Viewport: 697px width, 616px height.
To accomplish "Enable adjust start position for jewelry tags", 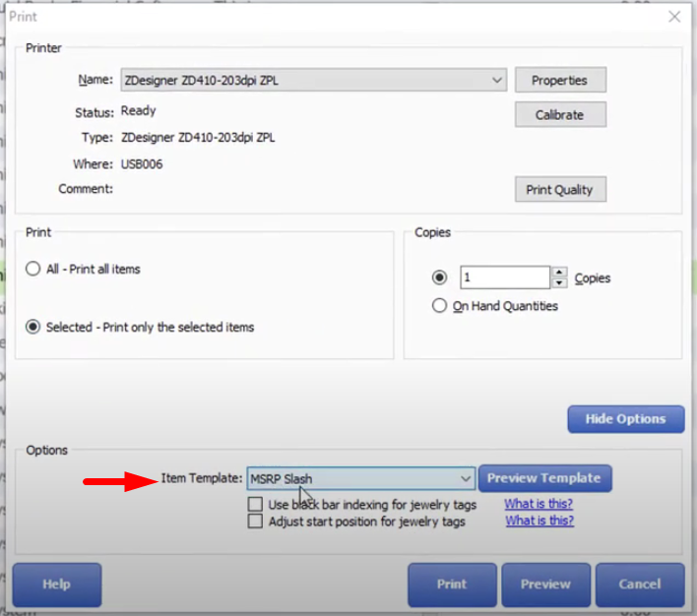I will pyautogui.click(x=255, y=521).
